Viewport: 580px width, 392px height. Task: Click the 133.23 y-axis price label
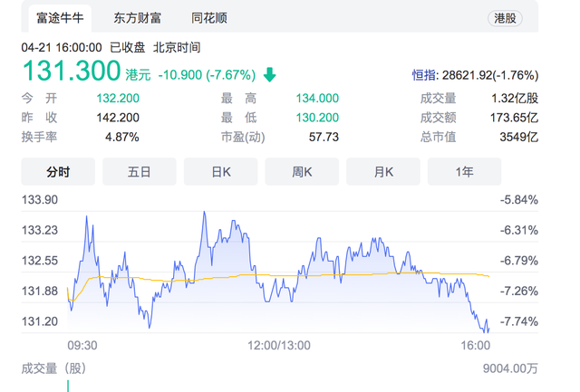point(40,230)
